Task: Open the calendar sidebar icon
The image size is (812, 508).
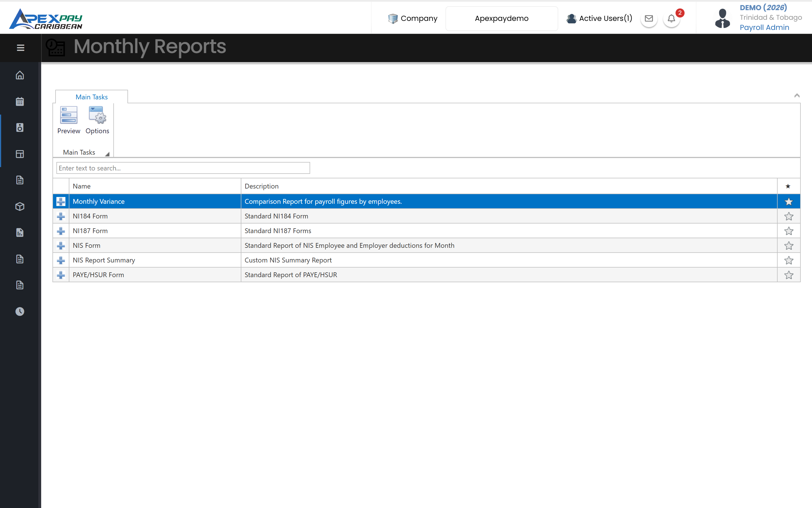Action: (20, 102)
